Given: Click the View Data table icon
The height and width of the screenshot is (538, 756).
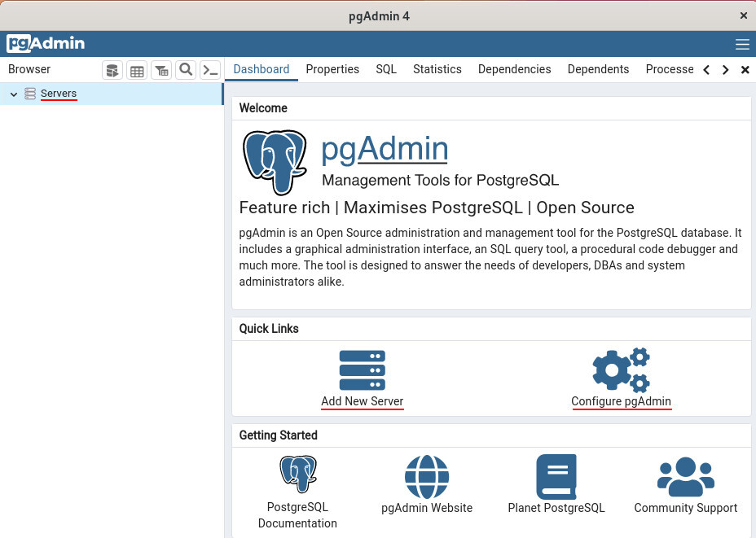Looking at the screenshot, I should coord(137,70).
